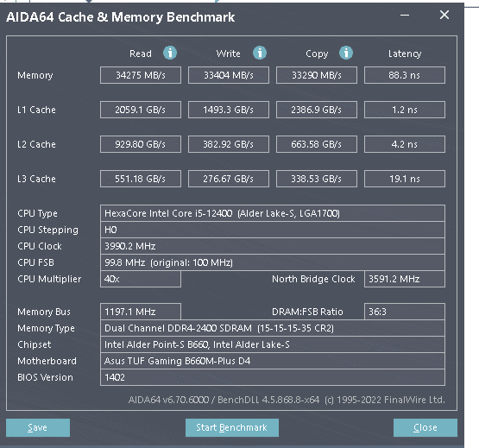
Task: Click the Write column info icon
Action: coord(260,53)
